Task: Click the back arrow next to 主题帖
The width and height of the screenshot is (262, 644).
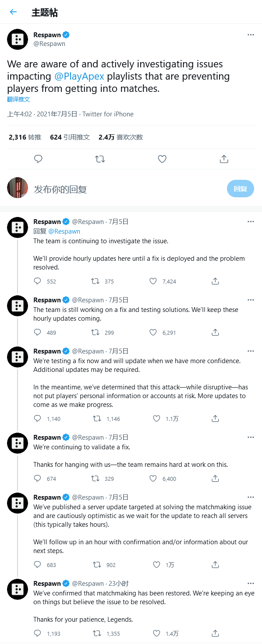Action: coord(13,12)
